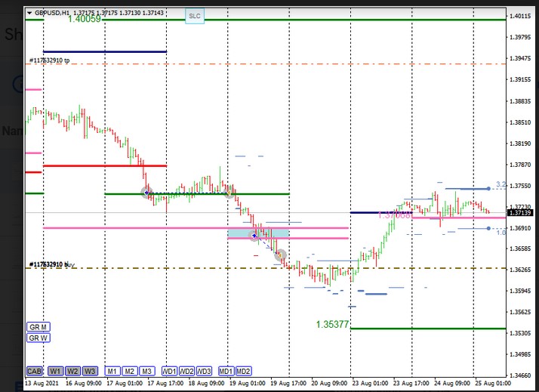Viewport: 539px width, 392px height.
Task: Select the W3 button
Action: (90, 372)
